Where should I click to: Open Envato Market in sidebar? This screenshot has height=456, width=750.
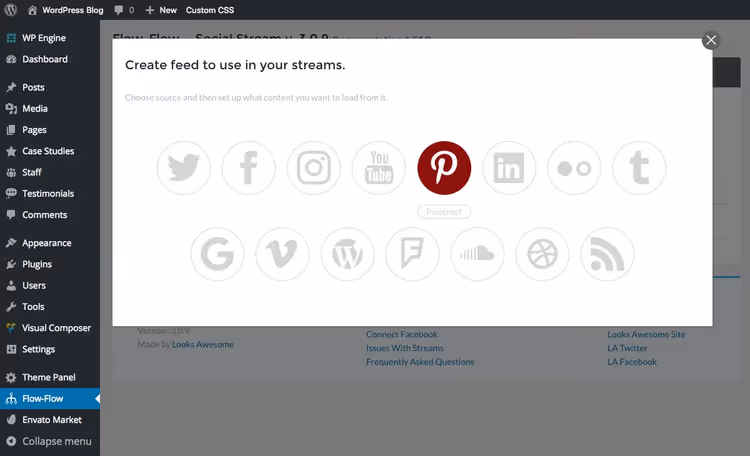[x=50, y=420]
